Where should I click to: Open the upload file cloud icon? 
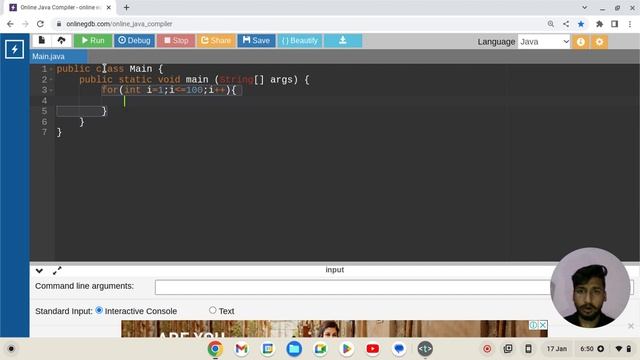click(61, 40)
